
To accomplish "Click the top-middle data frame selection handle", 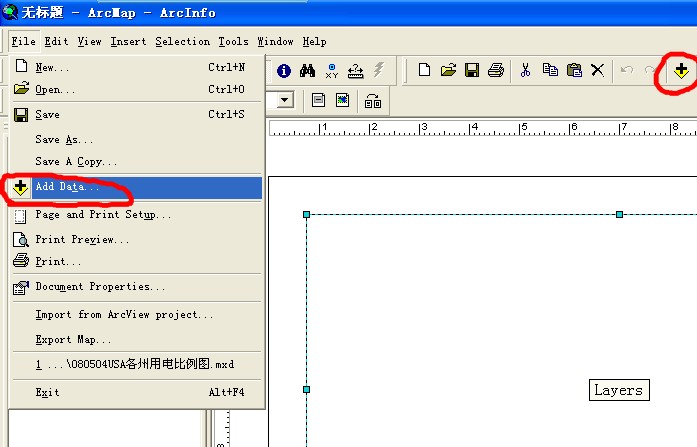I will click(619, 215).
